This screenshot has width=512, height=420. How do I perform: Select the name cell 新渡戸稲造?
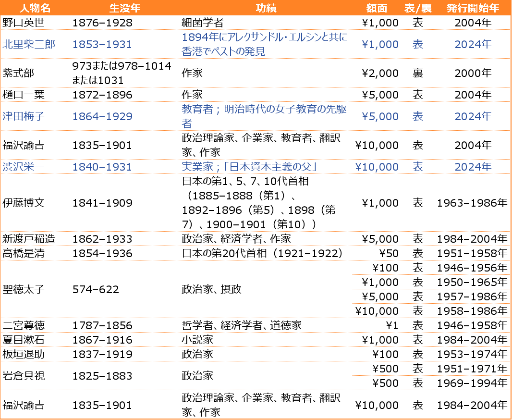[29, 239]
